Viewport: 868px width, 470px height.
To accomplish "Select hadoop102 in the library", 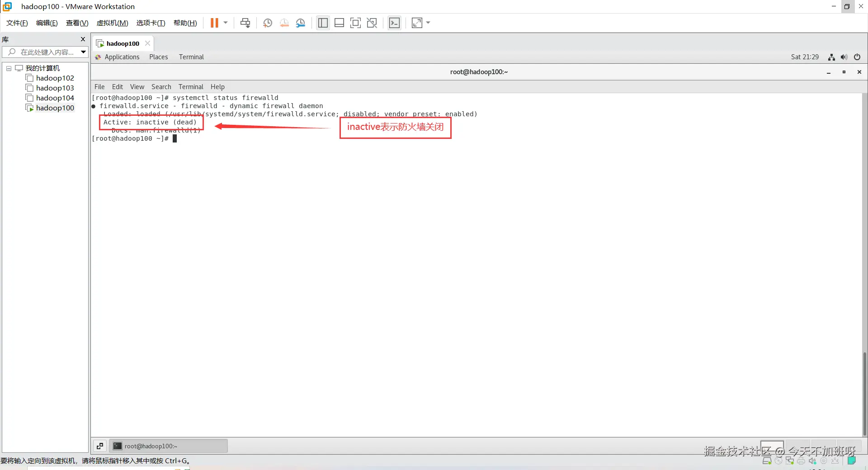I will pyautogui.click(x=55, y=78).
